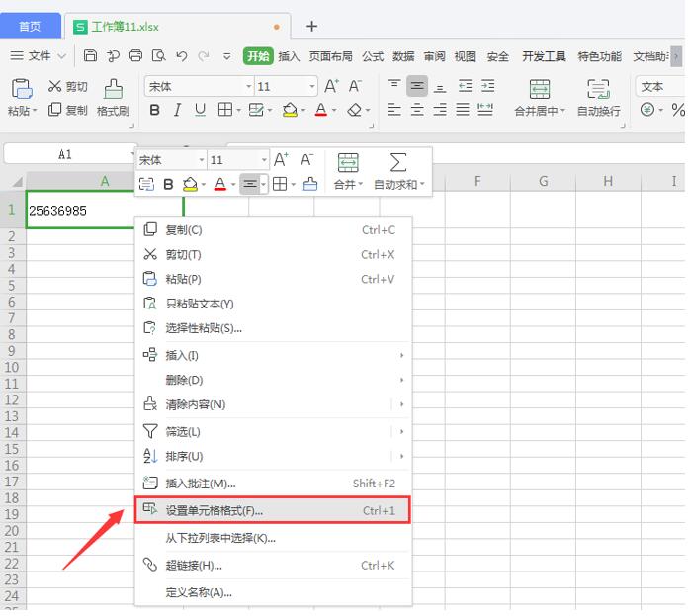
Task: Toggle Underline in the ribbon
Action: point(200,110)
